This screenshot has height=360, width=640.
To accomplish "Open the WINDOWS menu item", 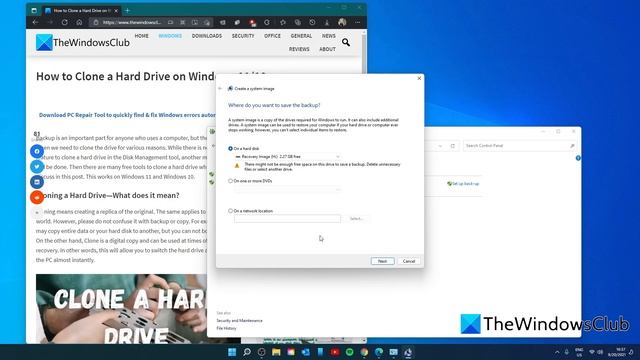I will click(170, 36).
